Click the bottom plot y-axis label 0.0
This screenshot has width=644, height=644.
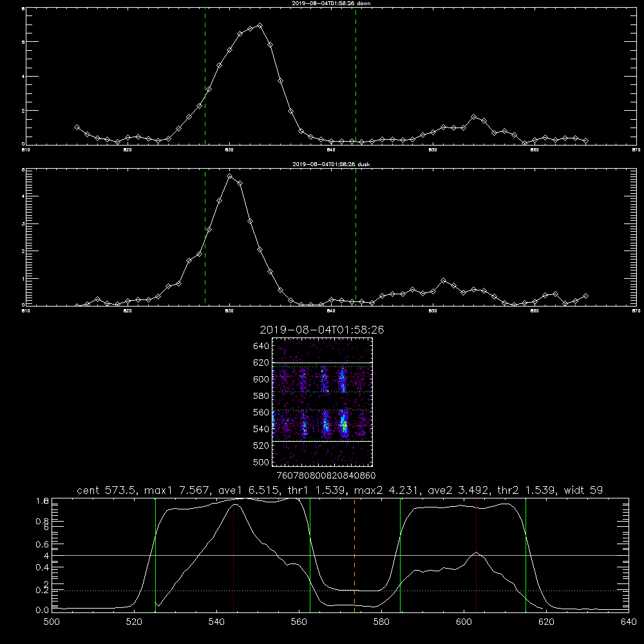coord(42,611)
